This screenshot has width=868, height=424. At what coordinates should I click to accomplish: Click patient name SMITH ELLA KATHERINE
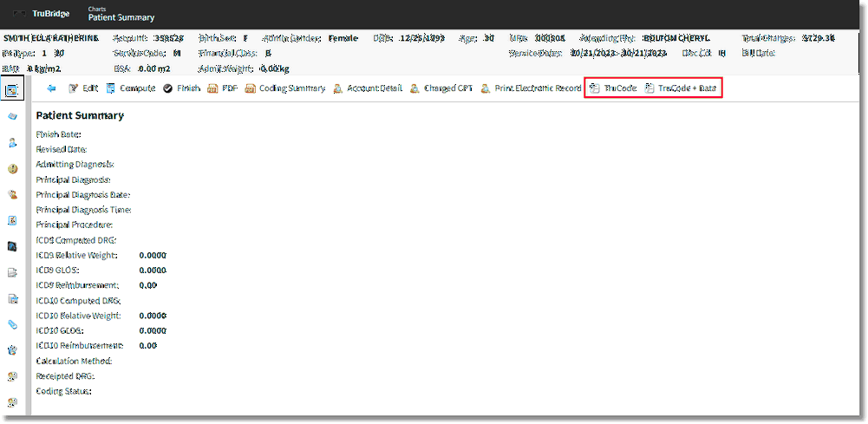pyautogui.click(x=51, y=39)
